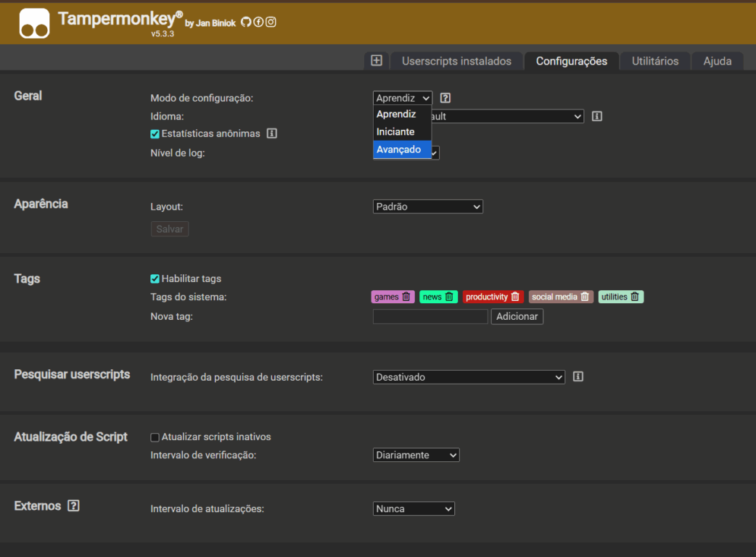Click the v5.3.3 version number
Image resolution: width=756 pixels, height=557 pixels.
(163, 34)
